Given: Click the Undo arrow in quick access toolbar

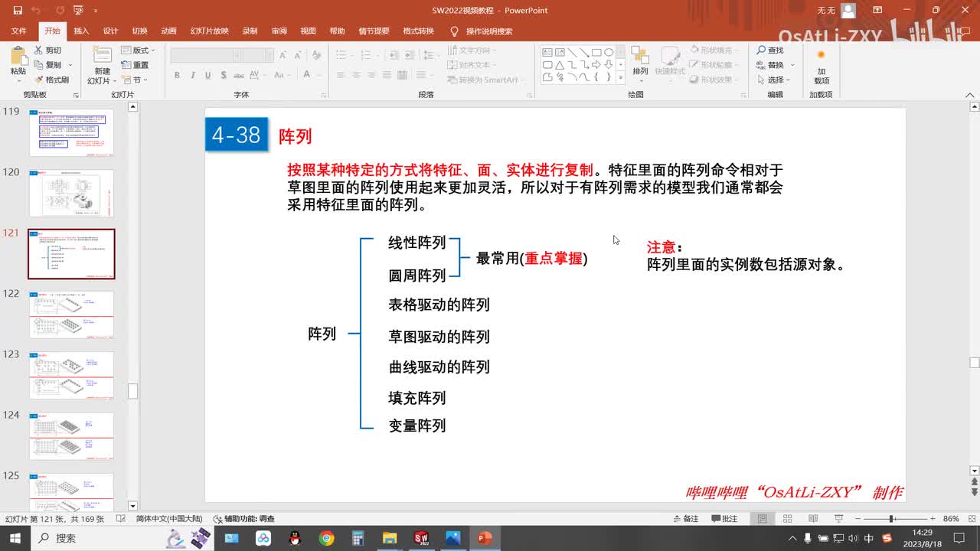Looking at the screenshot, I should coord(35,11).
